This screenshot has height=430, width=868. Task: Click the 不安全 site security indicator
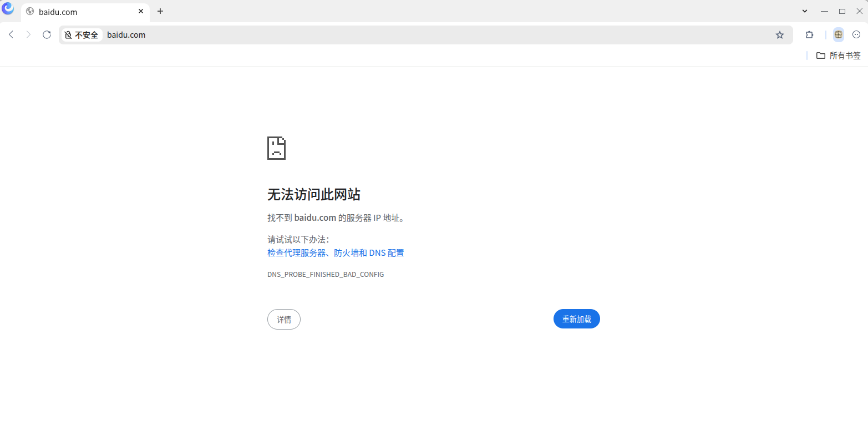click(82, 35)
